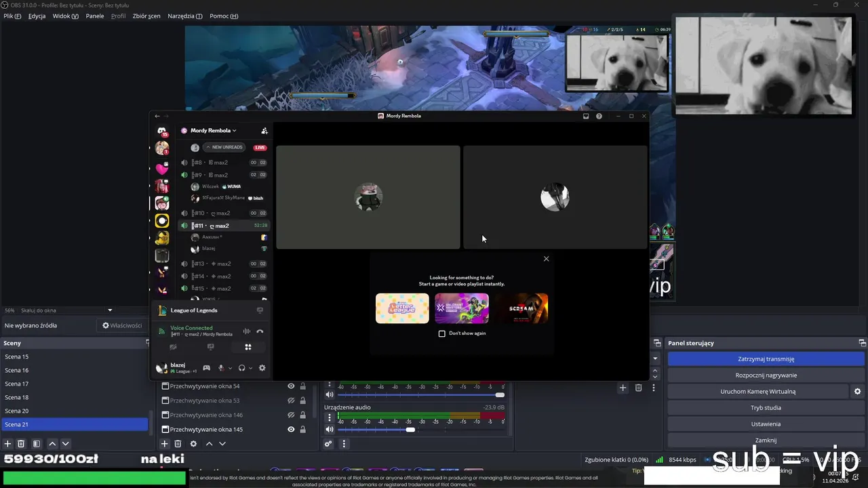
Task: Move source up with arrow icon
Action: [209, 444]
